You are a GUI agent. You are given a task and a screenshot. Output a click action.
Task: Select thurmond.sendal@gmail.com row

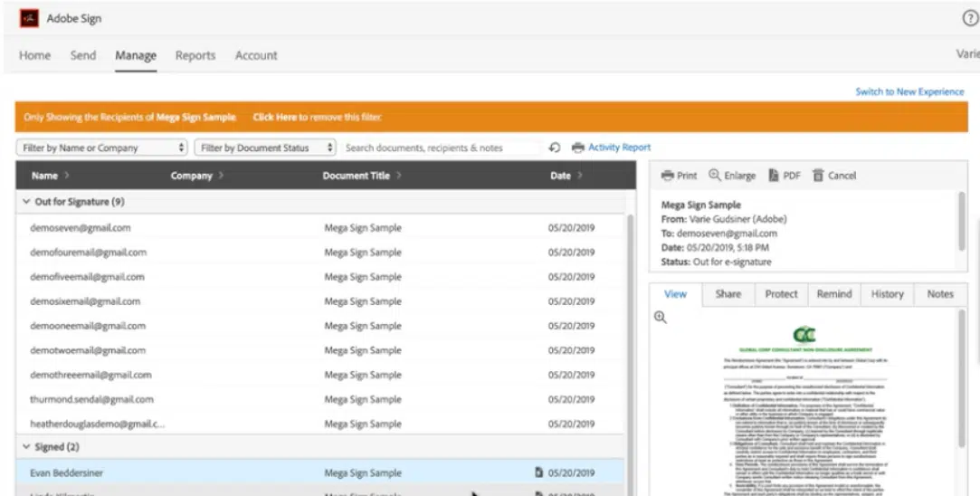(320, 399)
